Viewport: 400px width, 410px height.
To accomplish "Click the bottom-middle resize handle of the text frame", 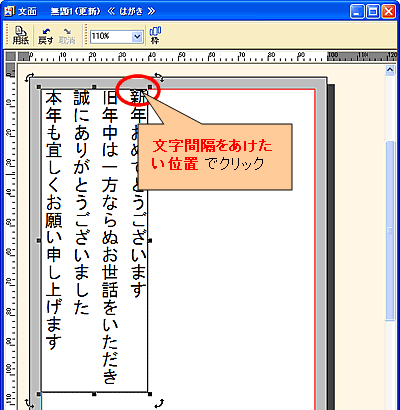I will click(94, 394).
